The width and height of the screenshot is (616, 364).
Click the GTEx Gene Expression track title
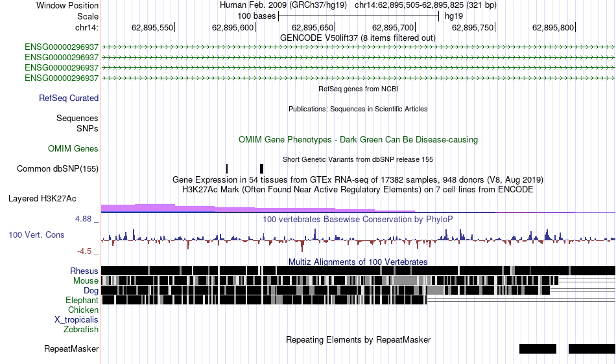point(358,179)
